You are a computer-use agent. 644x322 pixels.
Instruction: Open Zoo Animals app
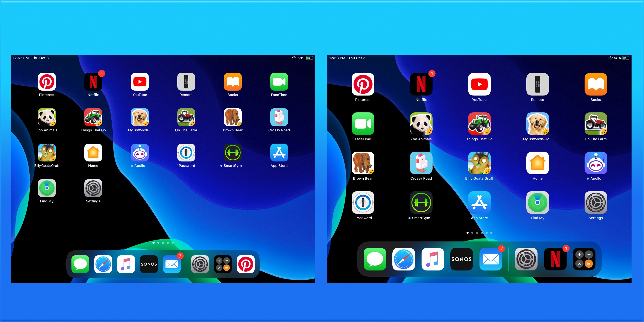(x=46, y=119)
